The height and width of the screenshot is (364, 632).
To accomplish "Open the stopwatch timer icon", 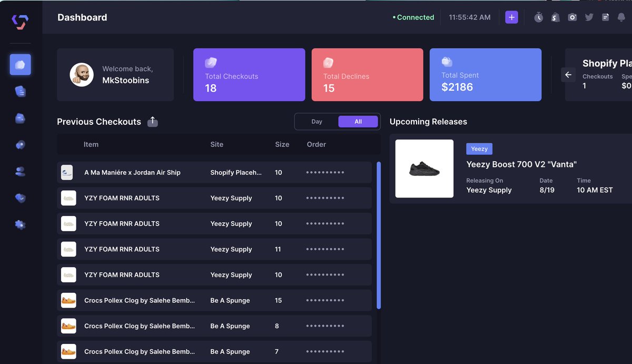I will pos(538,17).
